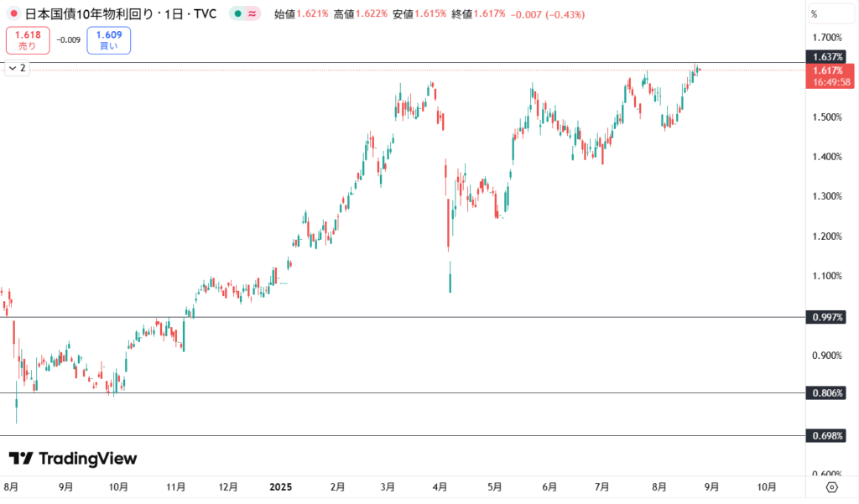The image size is (859, 504).
Task: Click the 7月 label on time axis
Action: [601, 487]
